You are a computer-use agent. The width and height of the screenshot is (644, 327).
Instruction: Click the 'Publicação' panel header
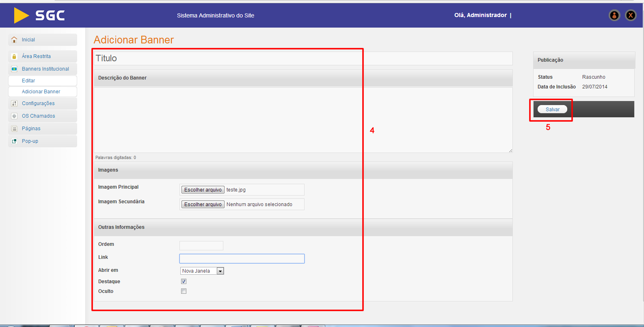tap(584, 60)
